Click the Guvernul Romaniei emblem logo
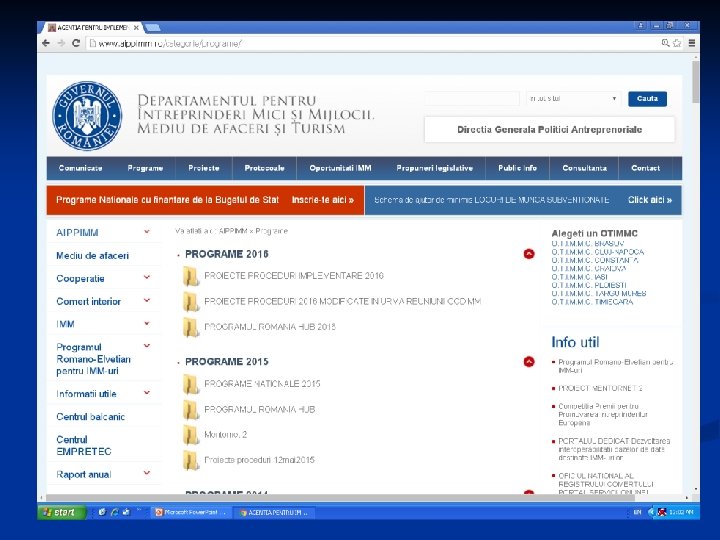Screen dimensions: 720x540 point(87,116)
